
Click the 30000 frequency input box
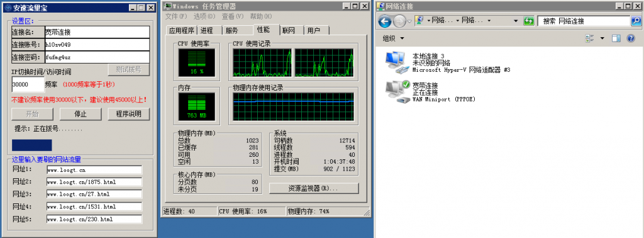[28, 84]
